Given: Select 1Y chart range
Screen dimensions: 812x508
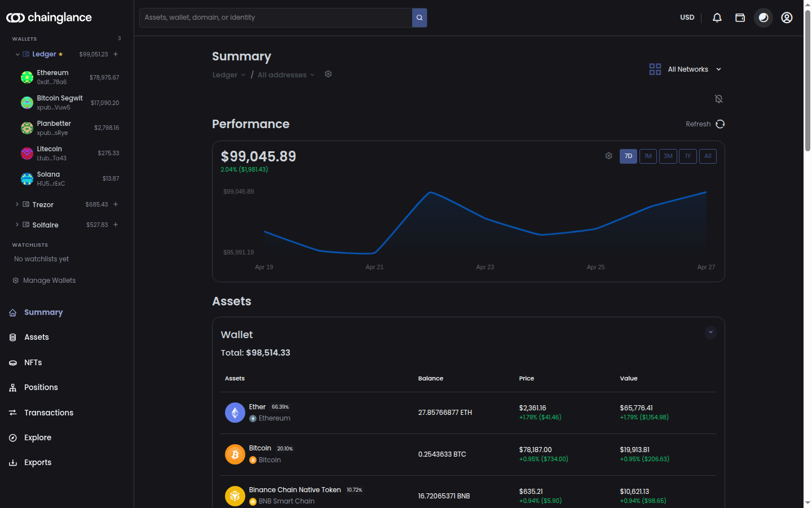Looking at the screenshot, I should coord(688,156).
